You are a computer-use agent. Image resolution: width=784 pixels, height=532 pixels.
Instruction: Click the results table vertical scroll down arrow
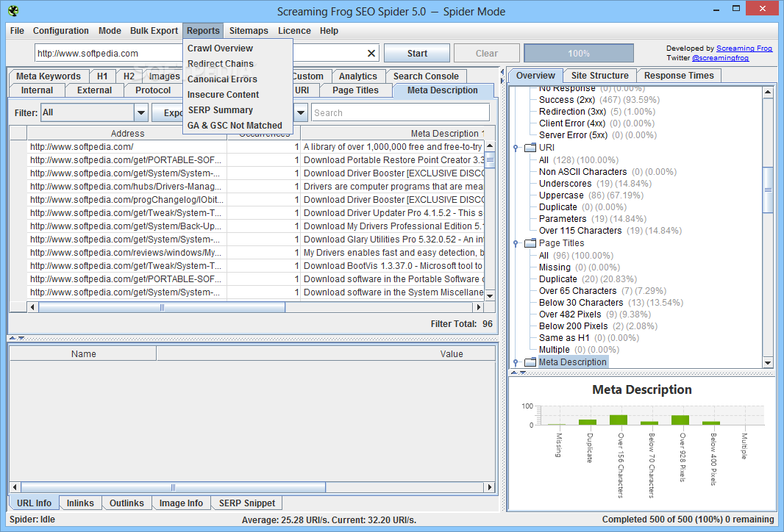pos(490,295)
